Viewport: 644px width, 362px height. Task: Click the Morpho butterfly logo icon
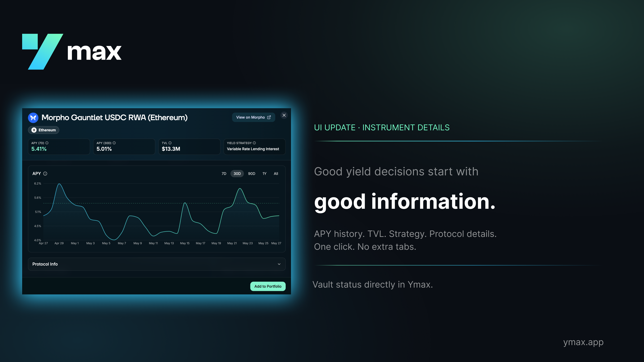point(33,118)
